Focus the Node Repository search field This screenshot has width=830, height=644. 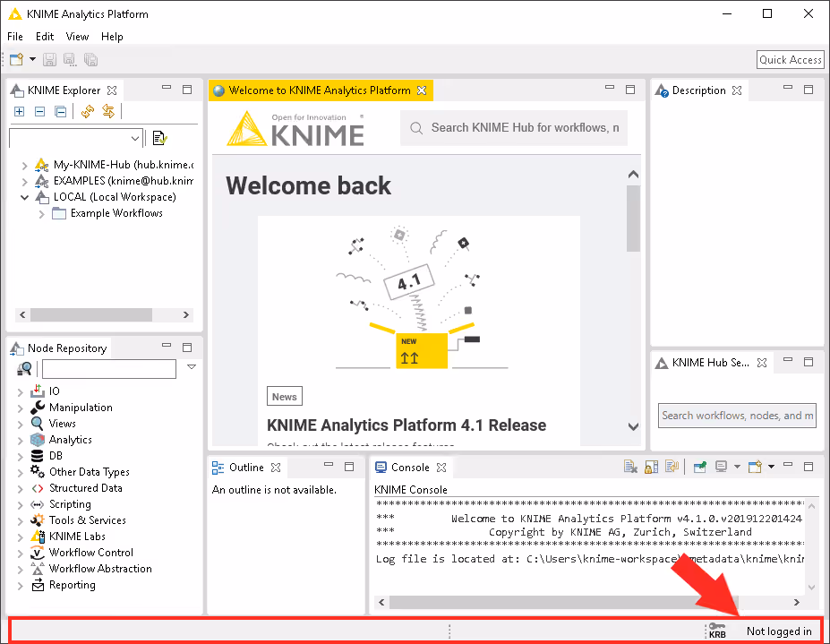tap(109, 369)
